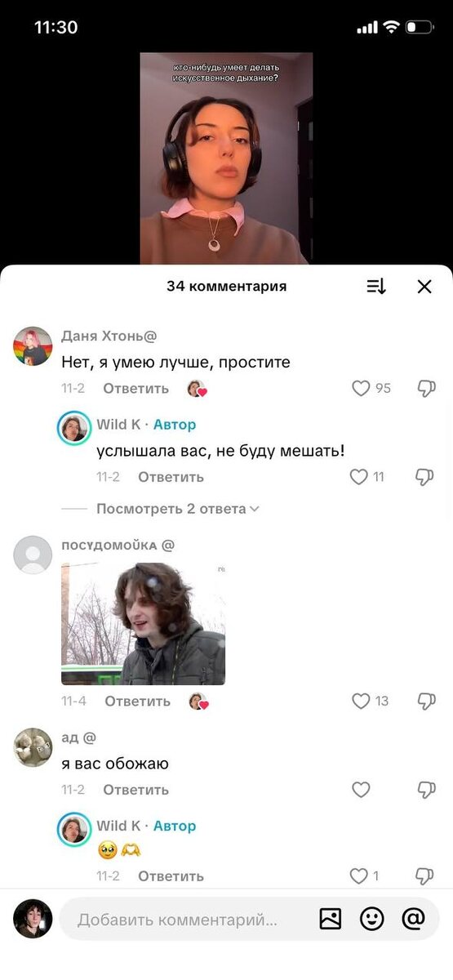Open Даня Хтонь@ profile avatar
This screenshot has width=453, height=980.
coord(33,346)
